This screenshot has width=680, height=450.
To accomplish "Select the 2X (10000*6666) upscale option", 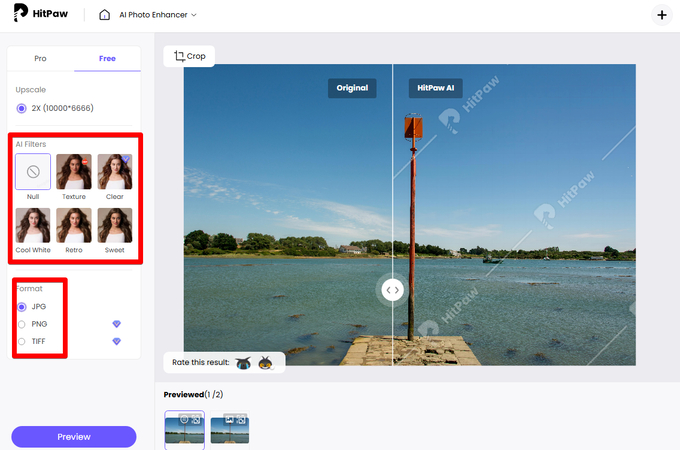I will 55,108.
